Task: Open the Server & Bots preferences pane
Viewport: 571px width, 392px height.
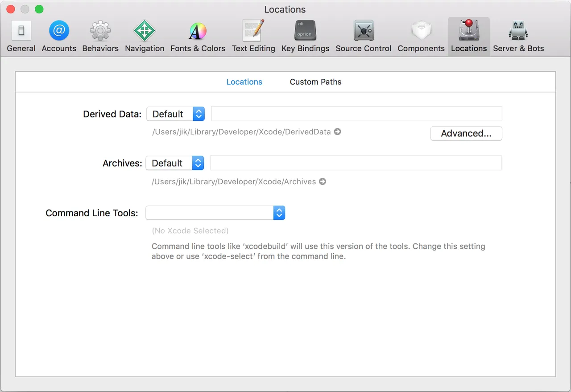Action: [x=518, y=37]
